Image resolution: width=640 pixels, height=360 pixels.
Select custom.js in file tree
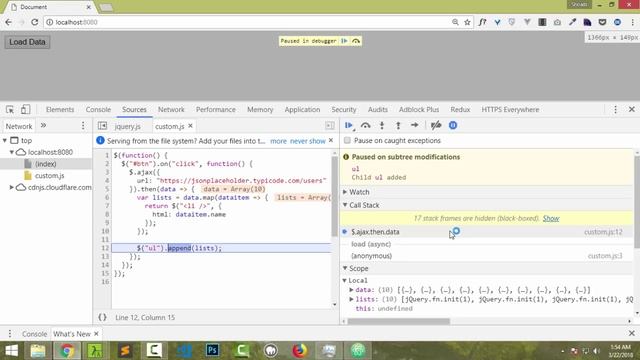pos(49,176)
